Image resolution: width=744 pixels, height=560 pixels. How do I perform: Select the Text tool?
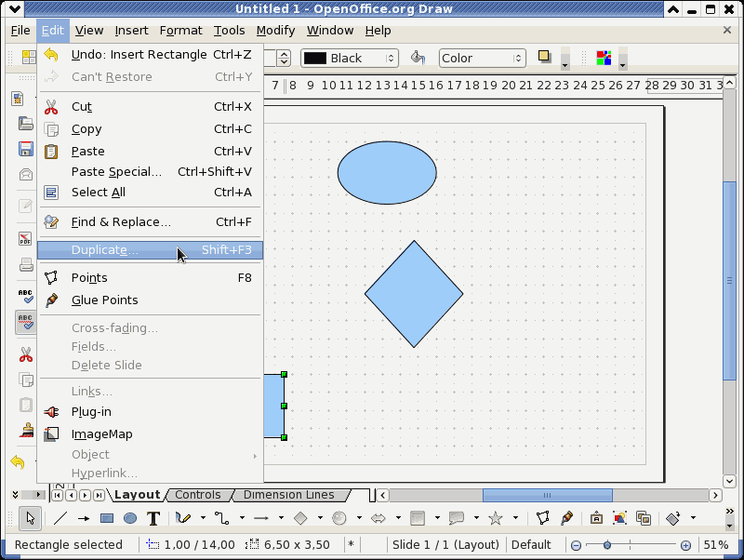click(153, 518)
